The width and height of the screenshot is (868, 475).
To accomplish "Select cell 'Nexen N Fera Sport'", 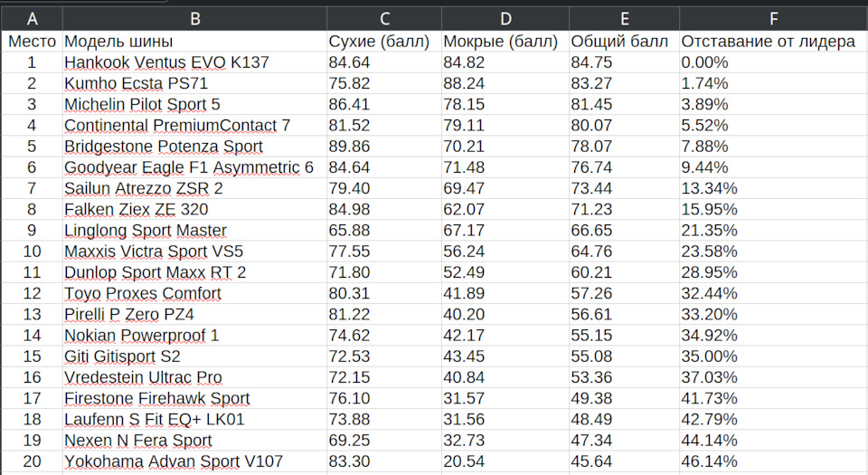I will click(195, 442).
